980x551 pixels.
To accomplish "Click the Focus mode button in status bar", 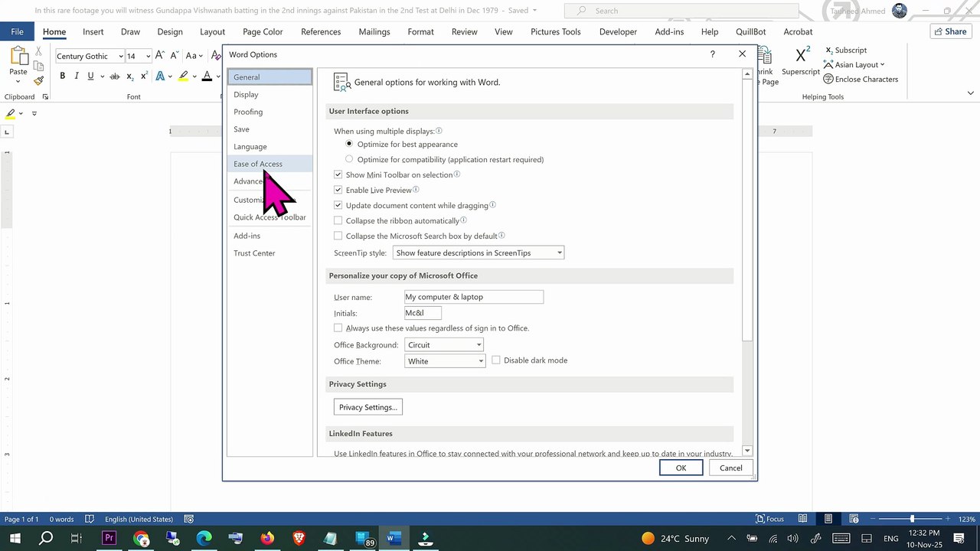I will (769, 519).
